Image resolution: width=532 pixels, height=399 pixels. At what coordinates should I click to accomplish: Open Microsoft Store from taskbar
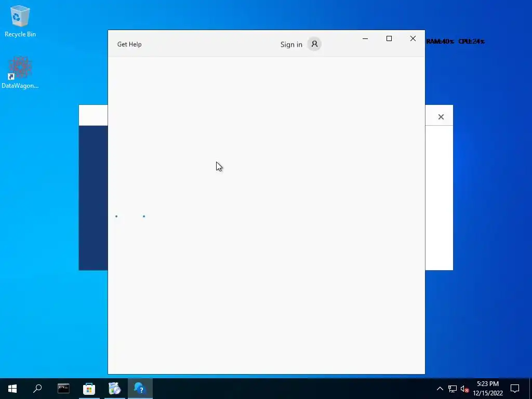(x=89, y=389)
